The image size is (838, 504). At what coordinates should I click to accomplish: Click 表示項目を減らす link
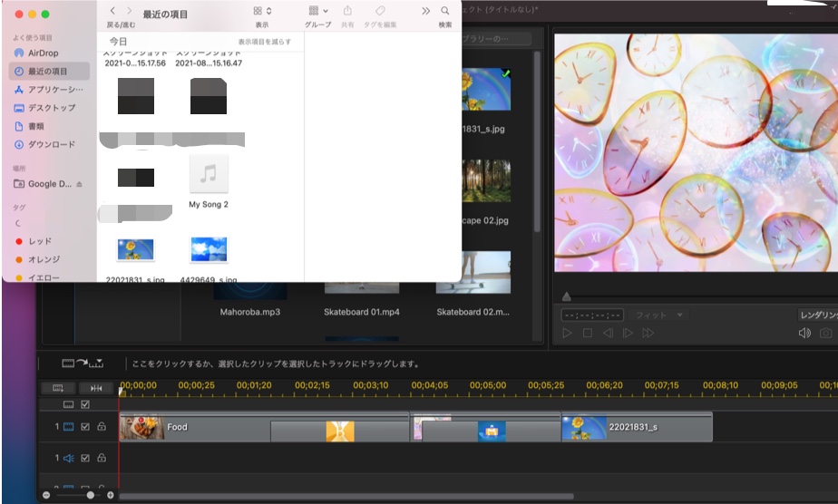(x=265, y=43)
